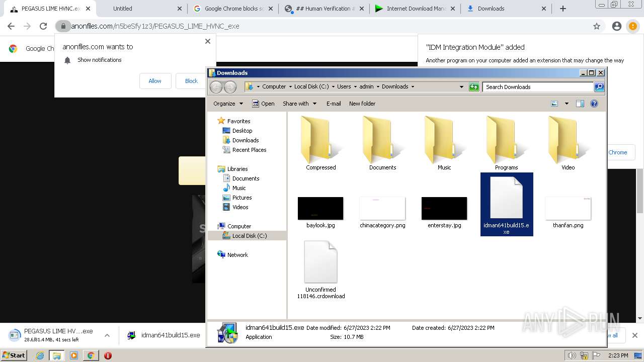Switch to Internet Download Manager tab
This screenshot has height=362, width=644.
pos(415,9)
